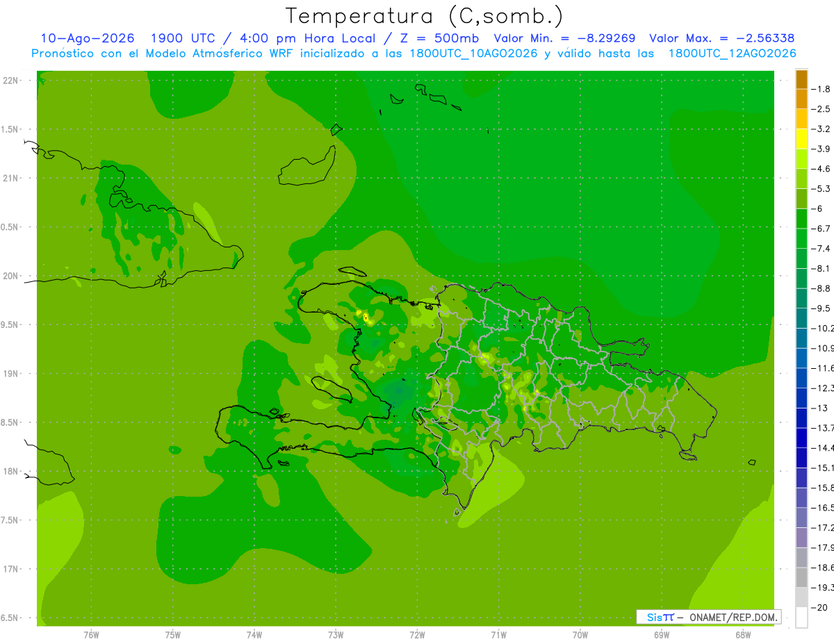Click the '19N' latitude axis label

[12, 374]
